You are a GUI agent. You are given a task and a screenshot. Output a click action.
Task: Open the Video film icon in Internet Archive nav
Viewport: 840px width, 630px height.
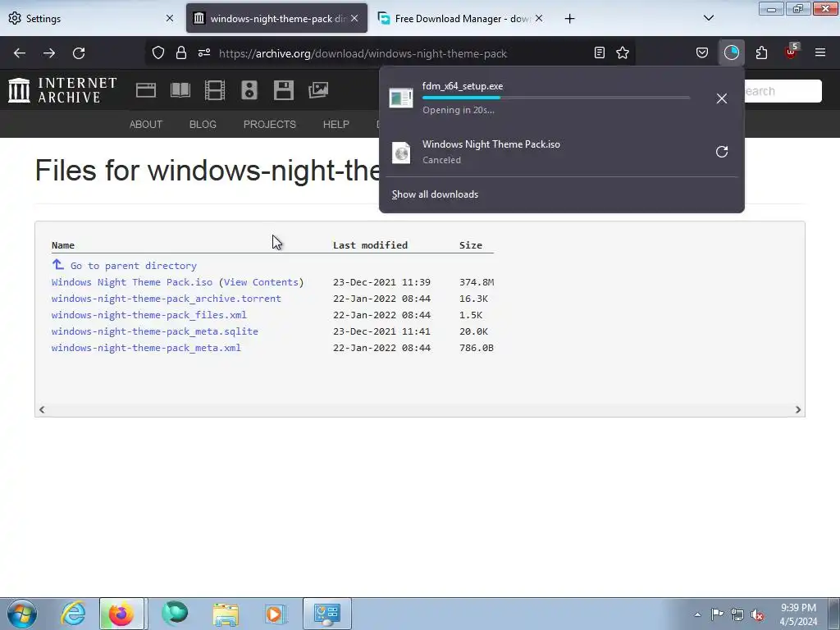[215, 90]
